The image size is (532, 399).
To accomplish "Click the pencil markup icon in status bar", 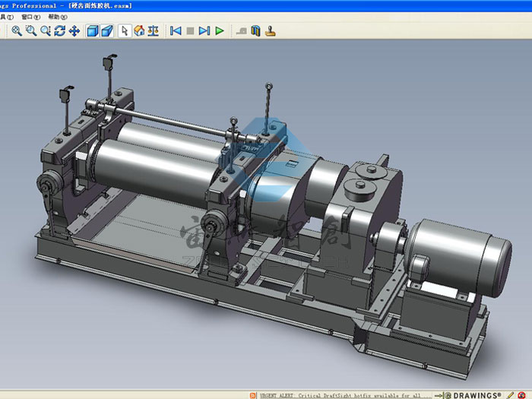I will [x=511, y=395].
